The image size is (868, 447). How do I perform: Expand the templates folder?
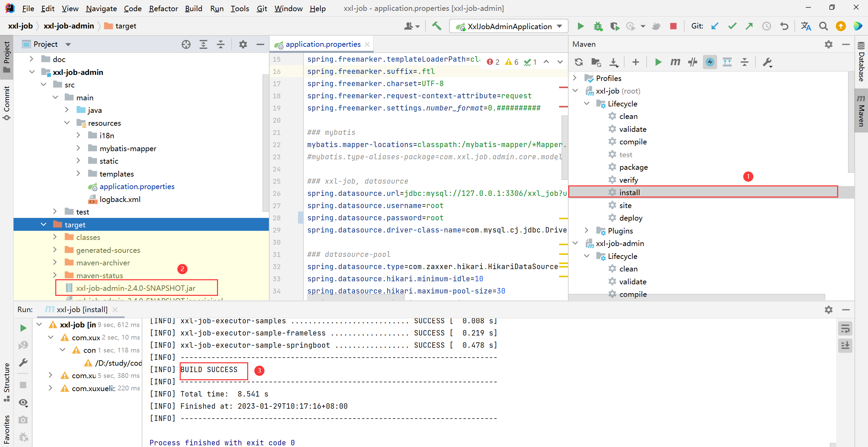(78, 174)
